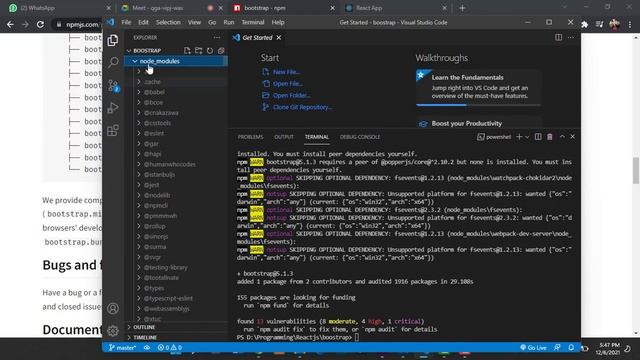Image resolution: width=640 pixels, height=360 pixels.
Task: Close the Get Started tab
Action: point(279,38)
